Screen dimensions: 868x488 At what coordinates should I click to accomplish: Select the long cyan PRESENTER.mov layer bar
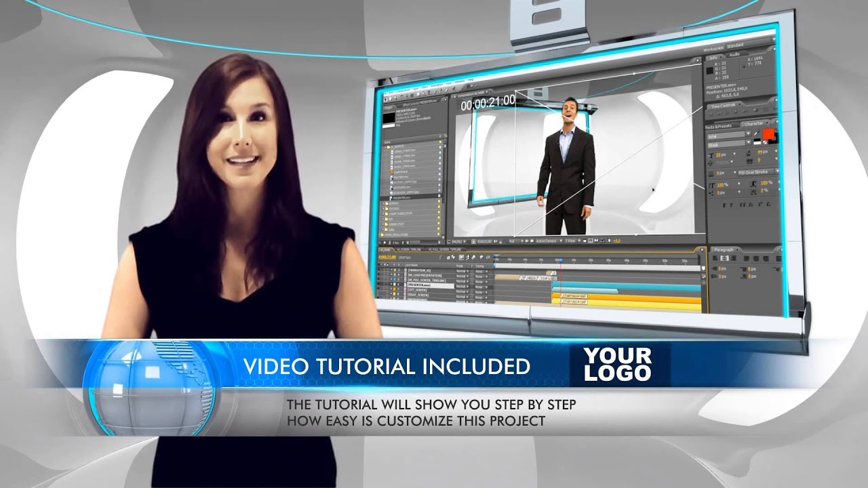pyautogui.click(x=625, y=287)
